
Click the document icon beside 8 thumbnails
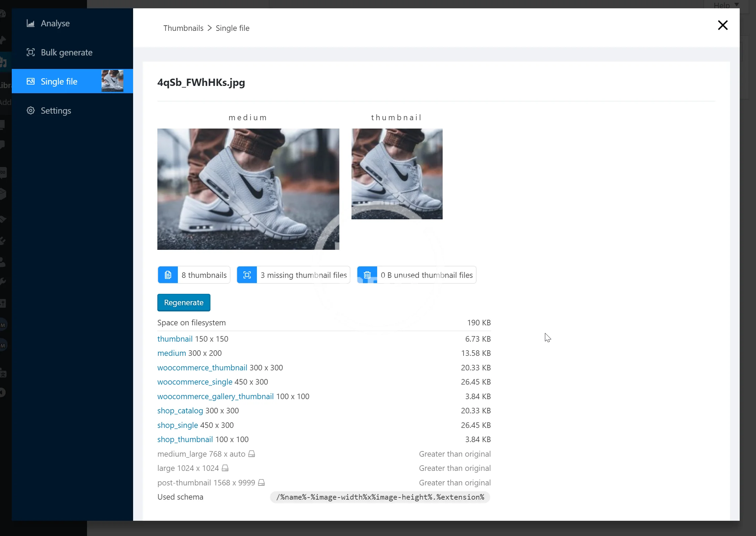pos(168,275)
